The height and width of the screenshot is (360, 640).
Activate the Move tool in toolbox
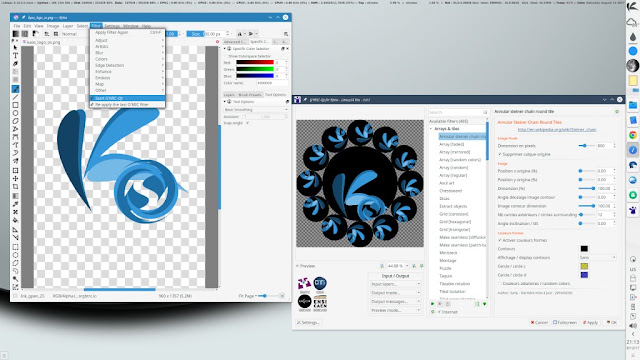point(15,178)
